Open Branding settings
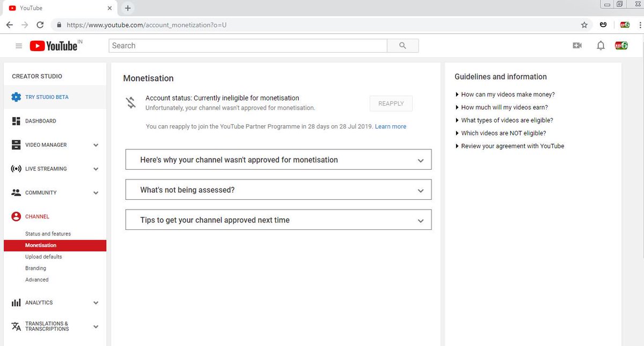 (x=35, y=268)
